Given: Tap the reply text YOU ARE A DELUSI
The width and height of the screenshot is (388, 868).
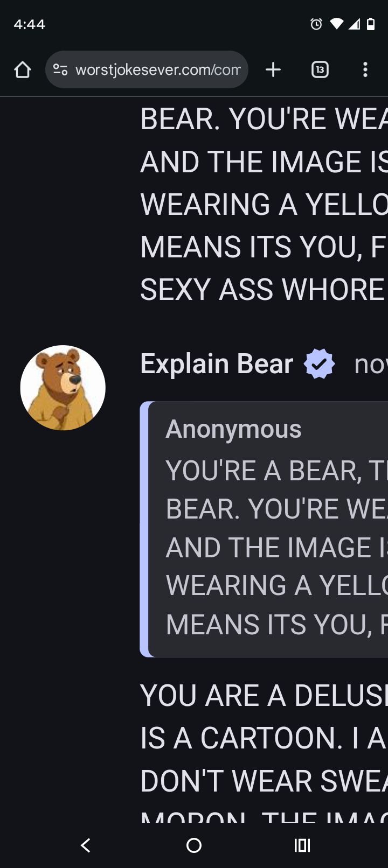Looking at the screenshot, I should (x=264, y=695).
